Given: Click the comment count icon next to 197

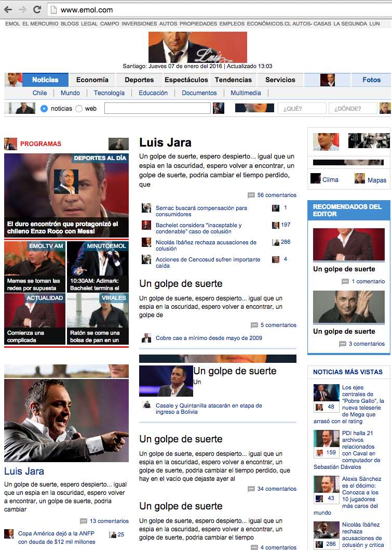Looking at the screenshot, I should [x=276, y=225].
